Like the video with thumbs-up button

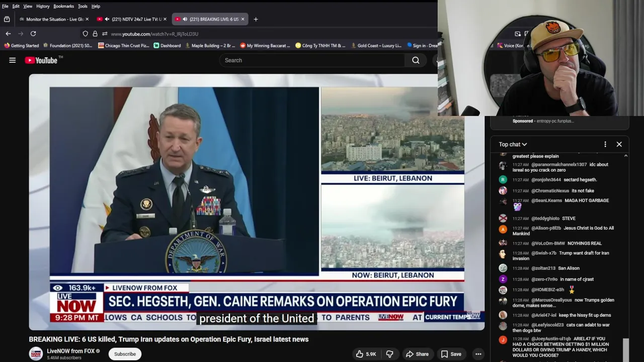coord(366,354)
